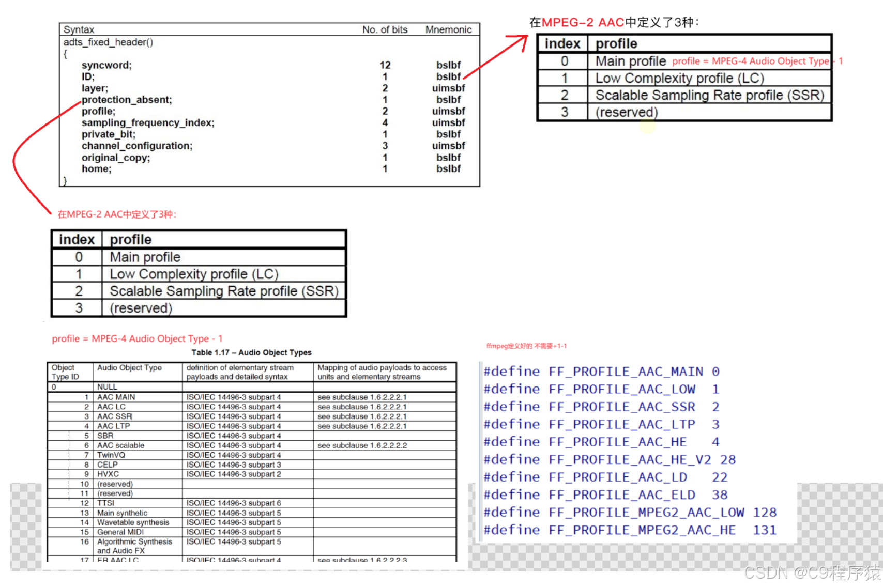Click the 'Table 1.17 – Audio Object Types' caption
Screen dimensions: 883x588
251,352
